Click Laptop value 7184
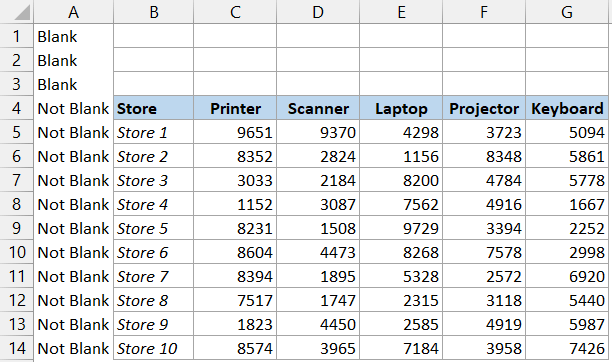This screenshot has width=612, height=362. pyautogui.click(x=401, y=348)
